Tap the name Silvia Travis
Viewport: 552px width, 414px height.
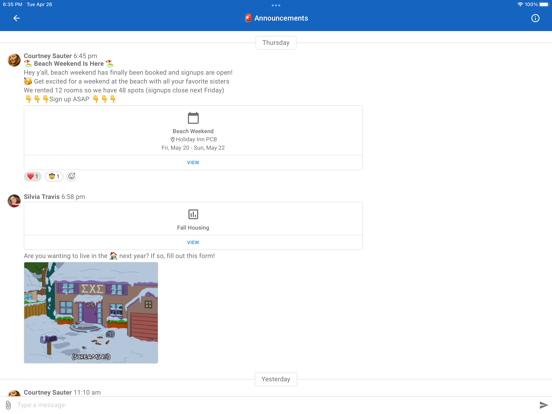pos(42,197)
